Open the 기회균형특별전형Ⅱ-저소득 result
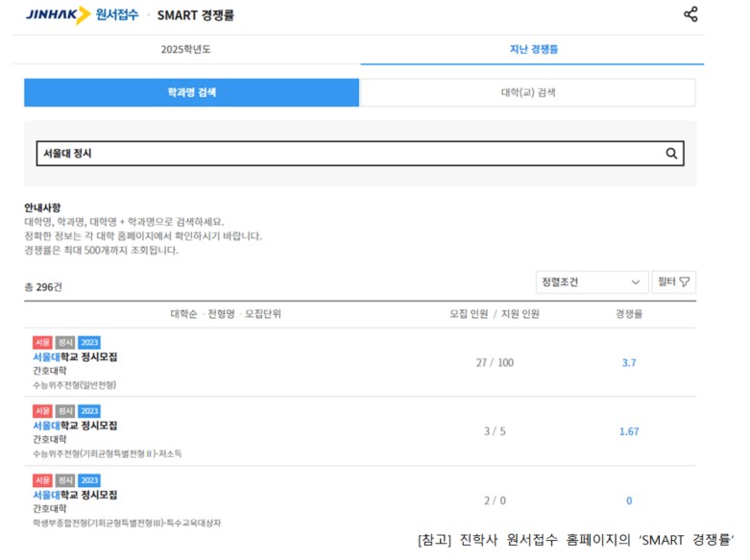The image size is (750, 560). tap(75, 426)
